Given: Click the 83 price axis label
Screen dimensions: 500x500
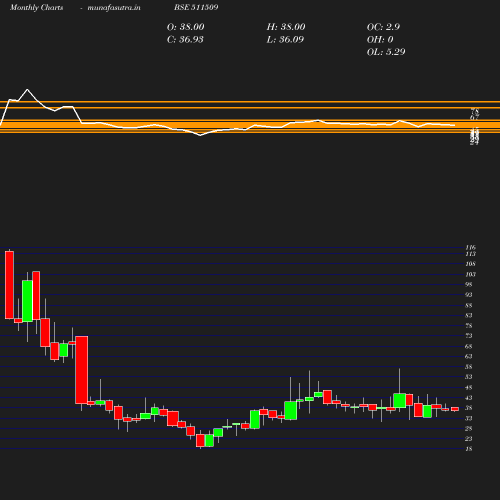Looking at the screenshot, I should point(469,315).
